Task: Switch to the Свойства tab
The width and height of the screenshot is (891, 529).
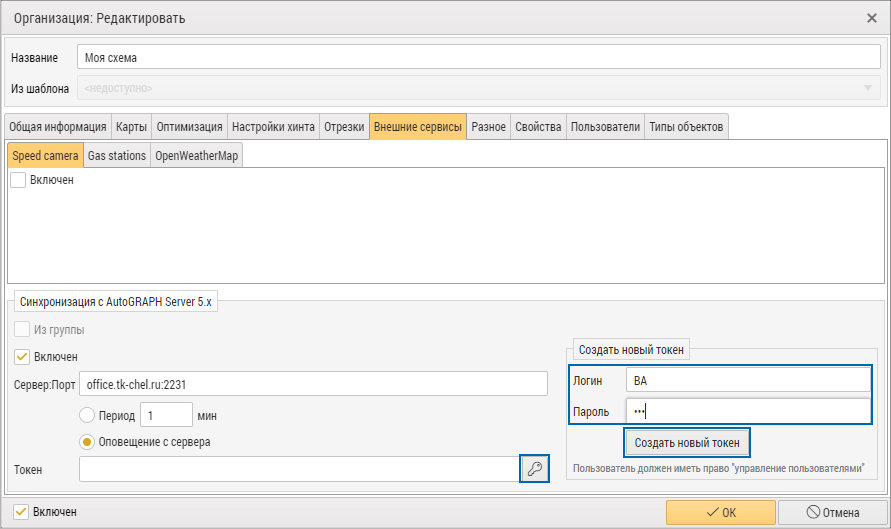Action: coord(538,127)
